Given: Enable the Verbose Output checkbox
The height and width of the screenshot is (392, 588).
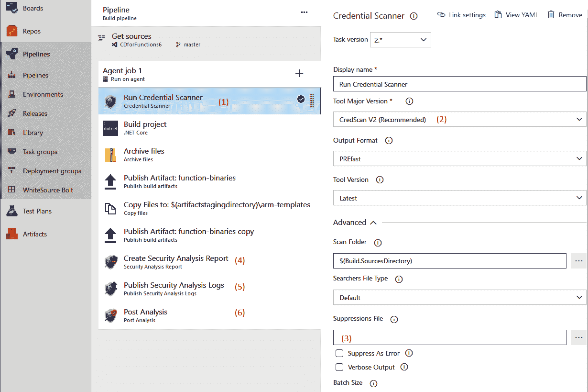Looking at the screenshot, I should coord(339,367).
